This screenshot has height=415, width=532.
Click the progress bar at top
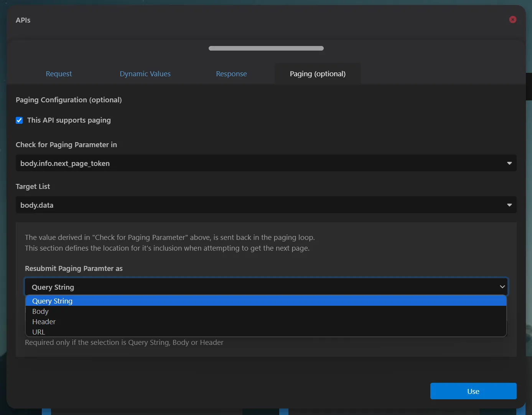pyautogui.click(x=266, y=48)
